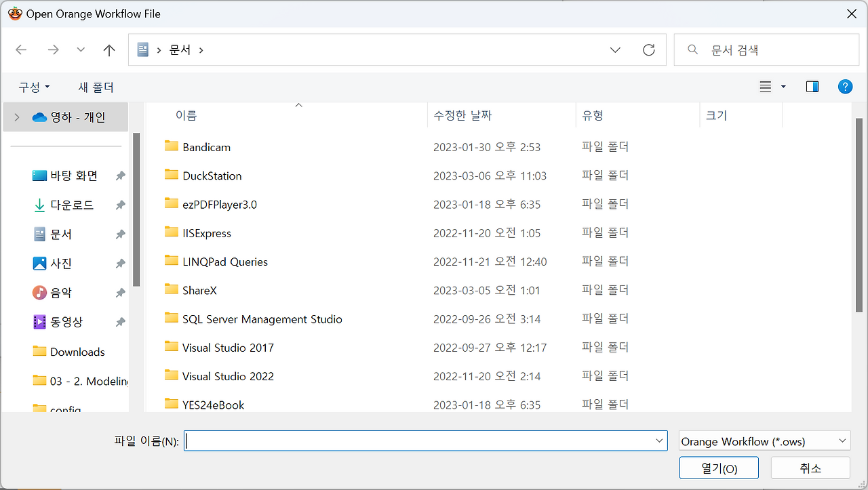Toggle the preview pane
Viewport: 868px width, 490px height.
pyautogui.click(x=812, y=86)
